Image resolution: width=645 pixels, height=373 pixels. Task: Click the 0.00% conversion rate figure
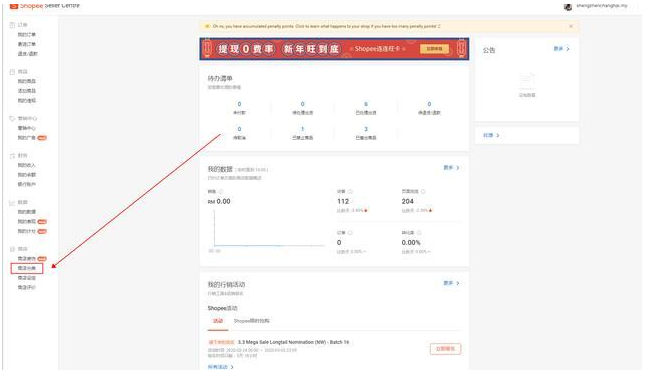pyautogui.click(x=411, y=243)
